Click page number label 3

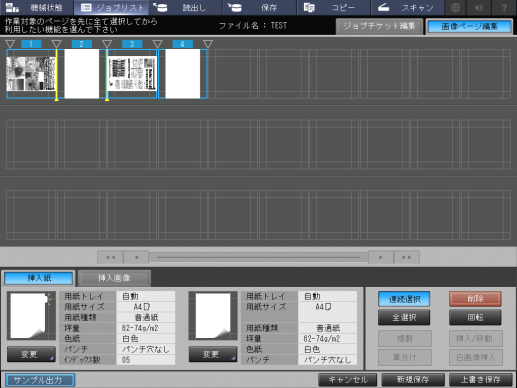click(x=132, y=44)
